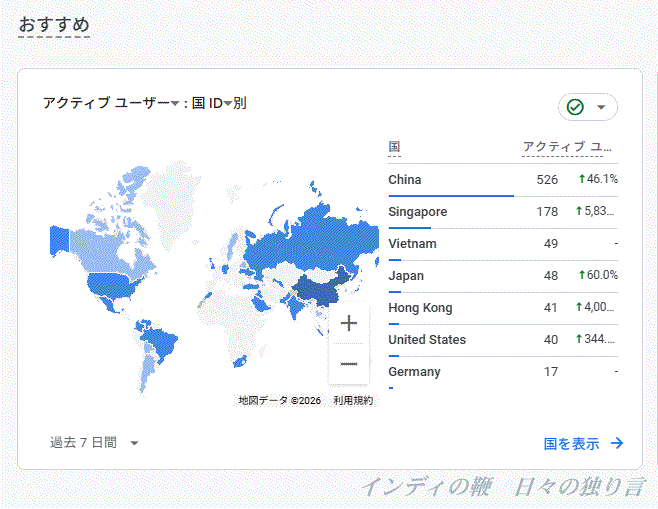Screen dimensions: 658x509
Task: Open the 過去 7 日間 date range selector
Action: [95, 442]
